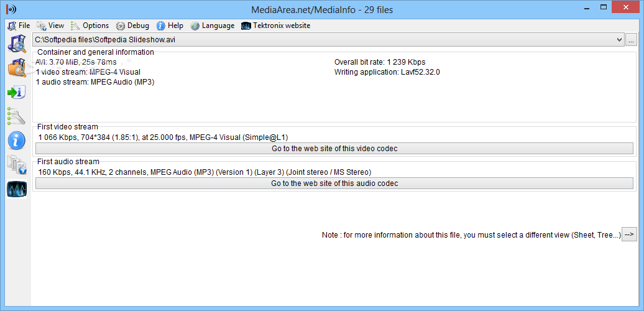Click the blue About info sidebar icon
The height and width of the screenshot is (311, 644).
tap(17, 141)
